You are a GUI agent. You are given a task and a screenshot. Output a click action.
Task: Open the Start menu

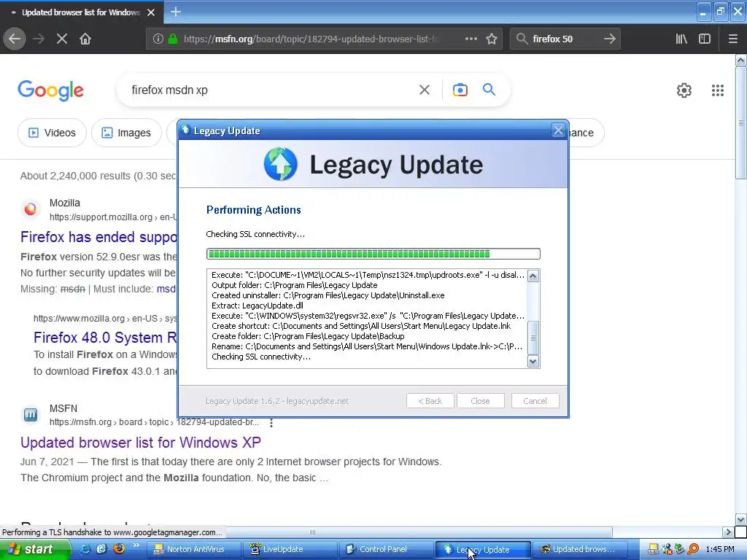coord(35,549)
